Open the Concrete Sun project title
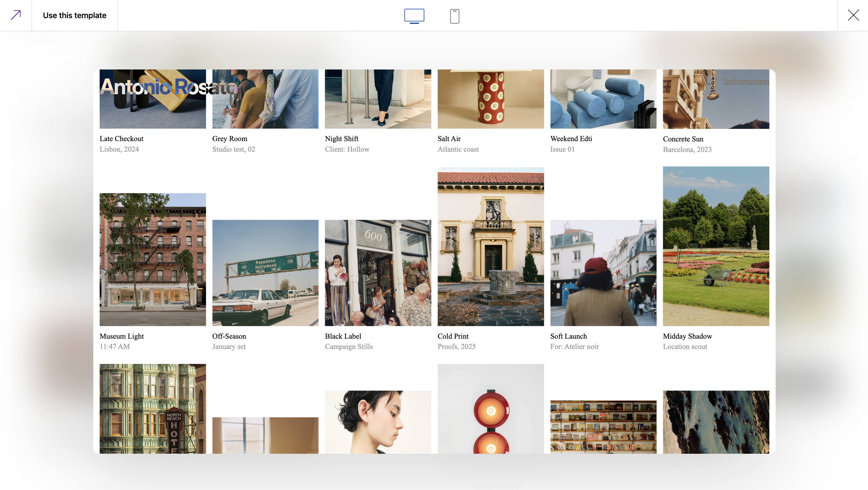 click(x=683, y=139)
